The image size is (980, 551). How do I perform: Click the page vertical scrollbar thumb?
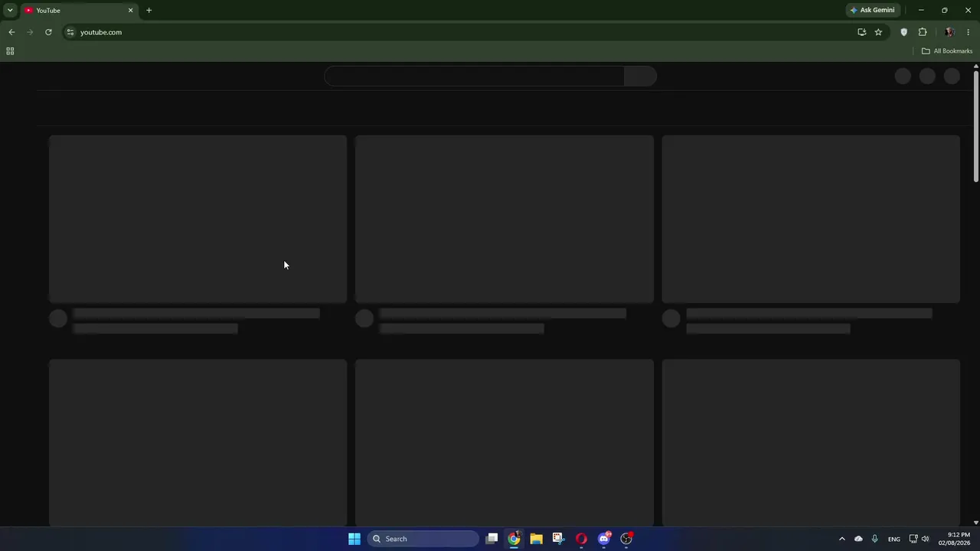coord(976,127)
